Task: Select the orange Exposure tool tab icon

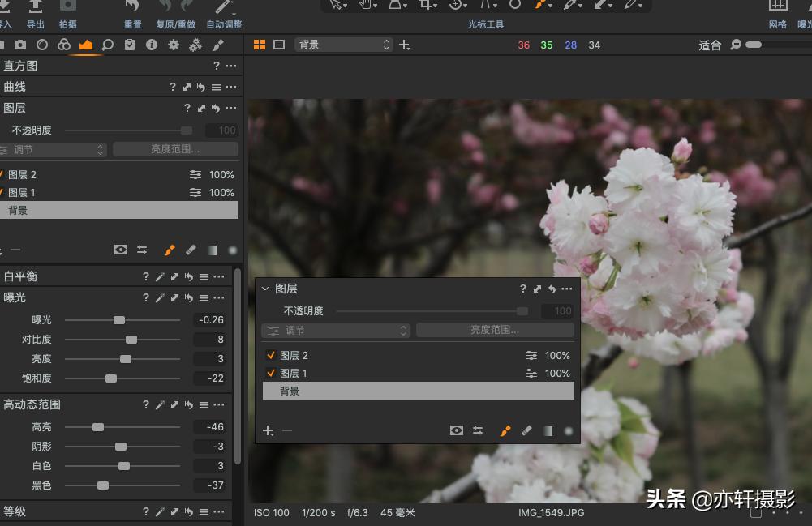Action: (x=86, y=45)
